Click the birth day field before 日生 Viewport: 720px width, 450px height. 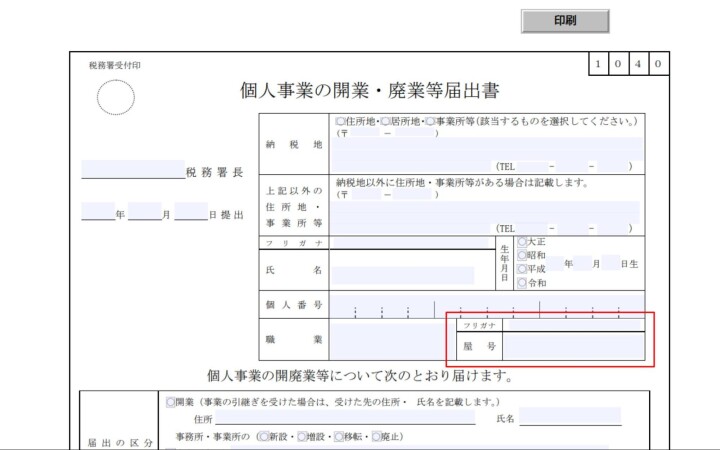(610, 264)
